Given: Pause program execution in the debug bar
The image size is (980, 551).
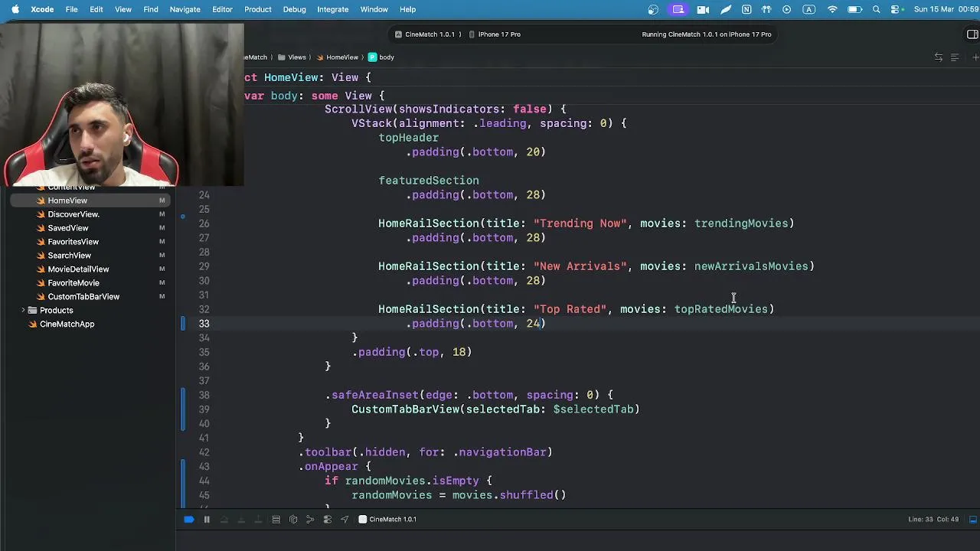Looking at the screenshot, I should 207,520.
